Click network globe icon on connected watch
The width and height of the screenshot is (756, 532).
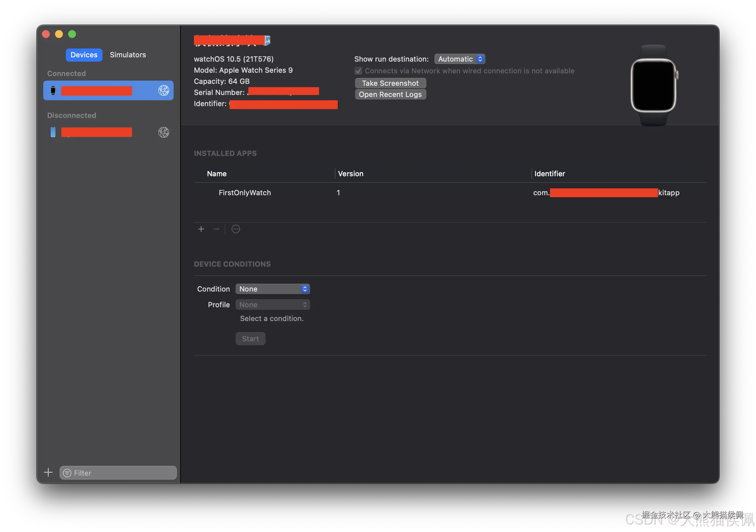164,90
